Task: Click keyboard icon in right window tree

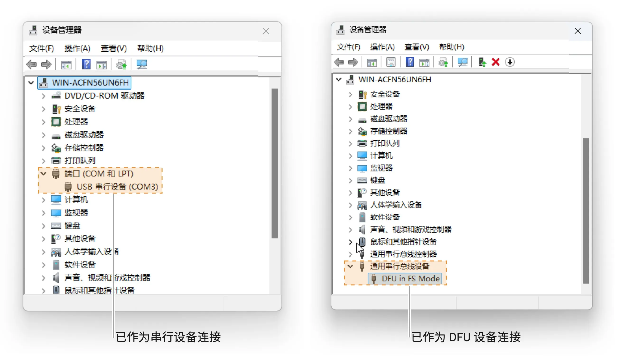Action: pos(362,181)
